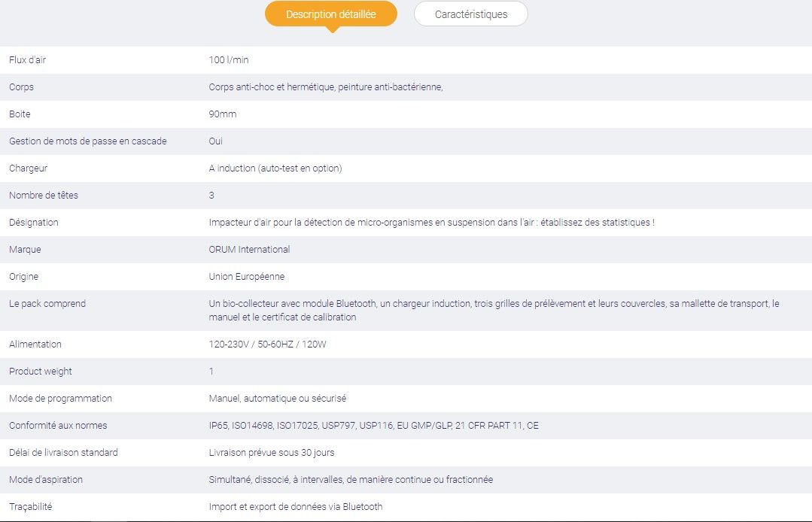This screenshot has height=522, width=812.
Task: Select the Description détaillée tab
Action: point(330,14)
